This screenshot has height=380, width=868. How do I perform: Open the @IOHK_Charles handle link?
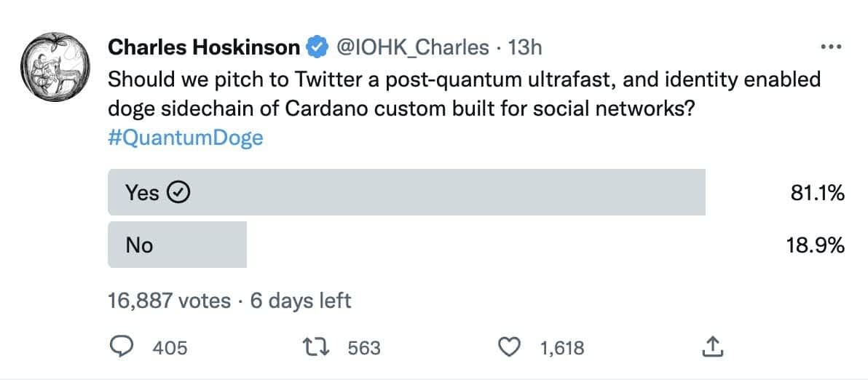412,49
